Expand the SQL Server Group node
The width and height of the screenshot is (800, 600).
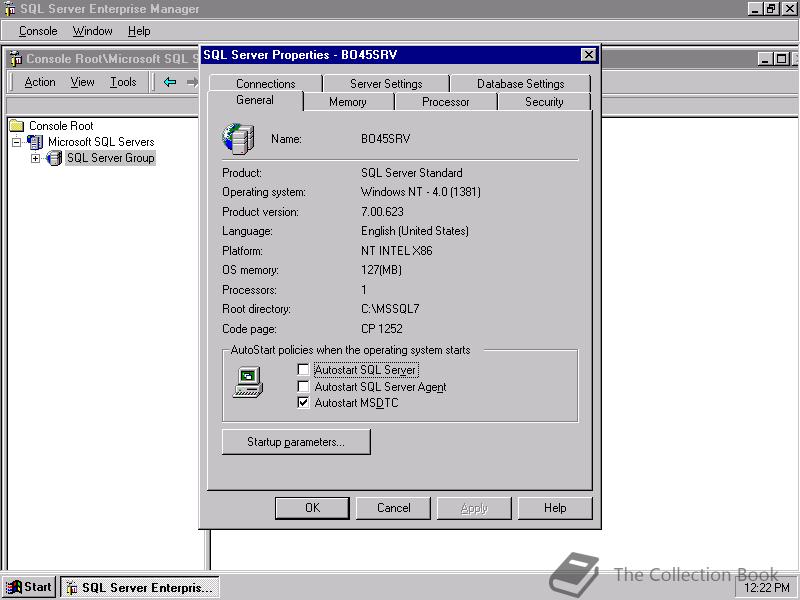click(35, 158)
